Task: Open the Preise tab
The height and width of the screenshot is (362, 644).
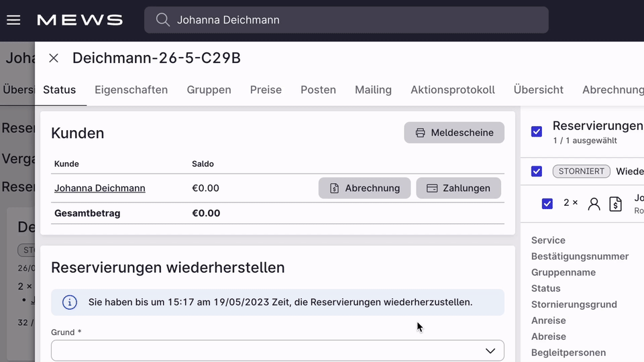Action: (266, 89)
